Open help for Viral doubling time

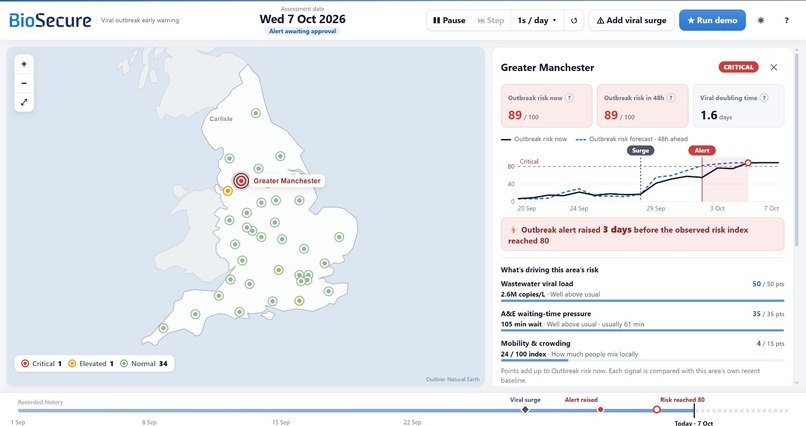pos(764,98)
